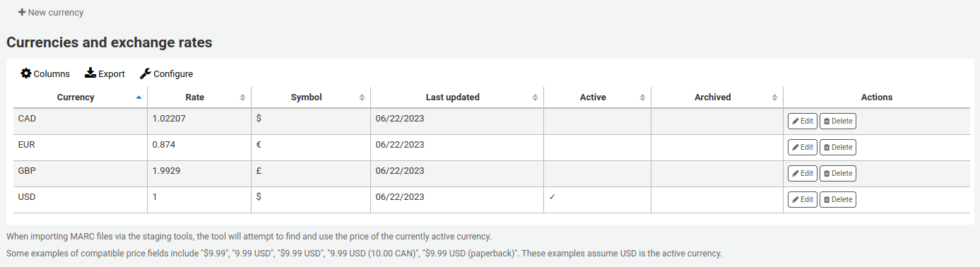Click the New currency plus icon

(22, 13)
